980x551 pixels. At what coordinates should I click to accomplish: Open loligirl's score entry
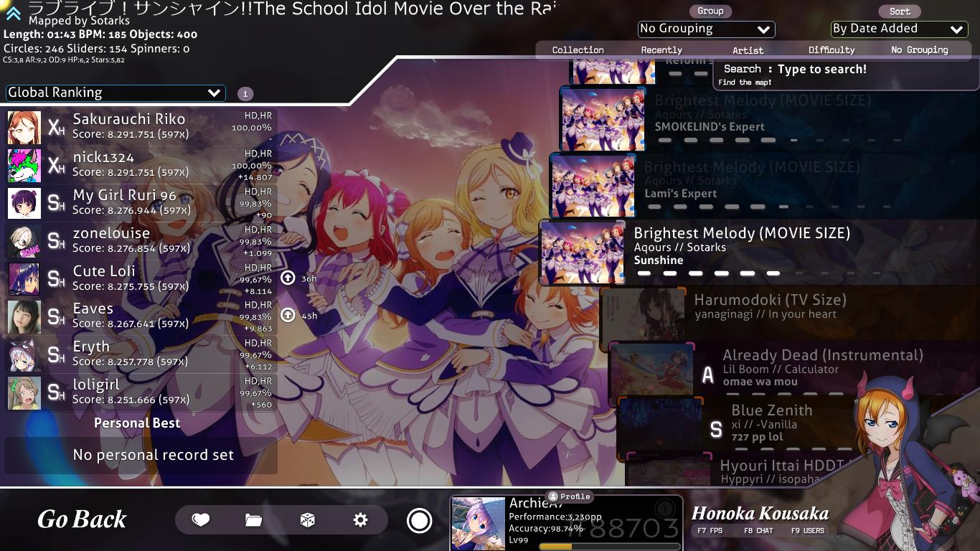(x=141, y=393)
